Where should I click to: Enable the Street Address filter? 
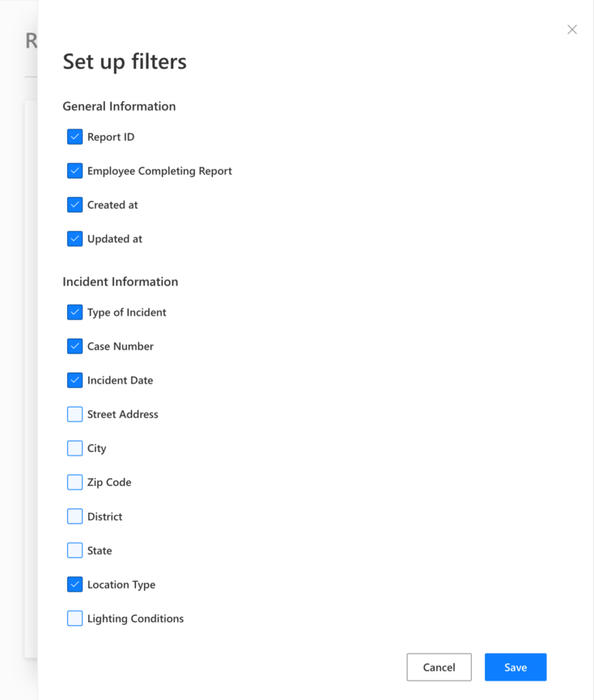pos(74,414)
